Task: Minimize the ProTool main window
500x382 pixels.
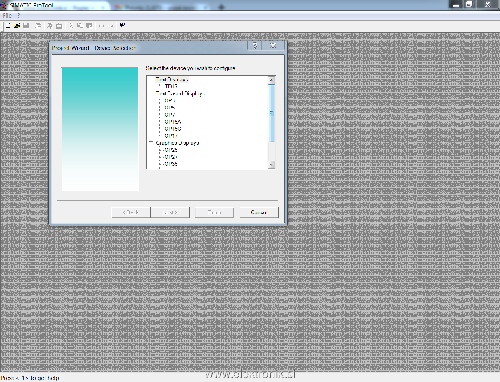Action: click(x=456, y=4)
